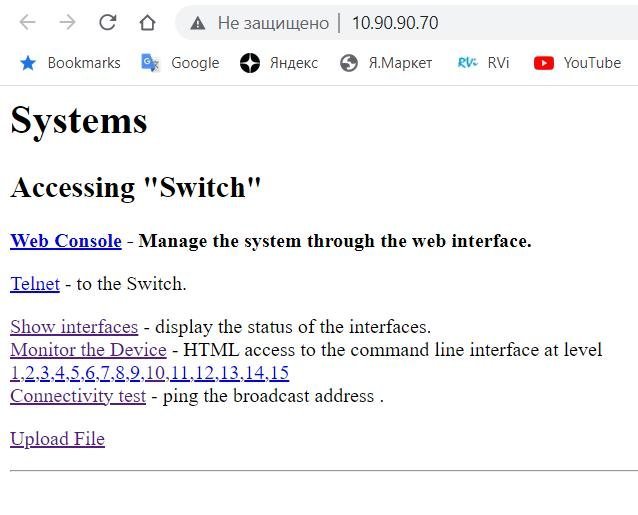The height and width of the screenshot is (515, 638).
Task: Open the Web Console link
Action: [66, 241]
